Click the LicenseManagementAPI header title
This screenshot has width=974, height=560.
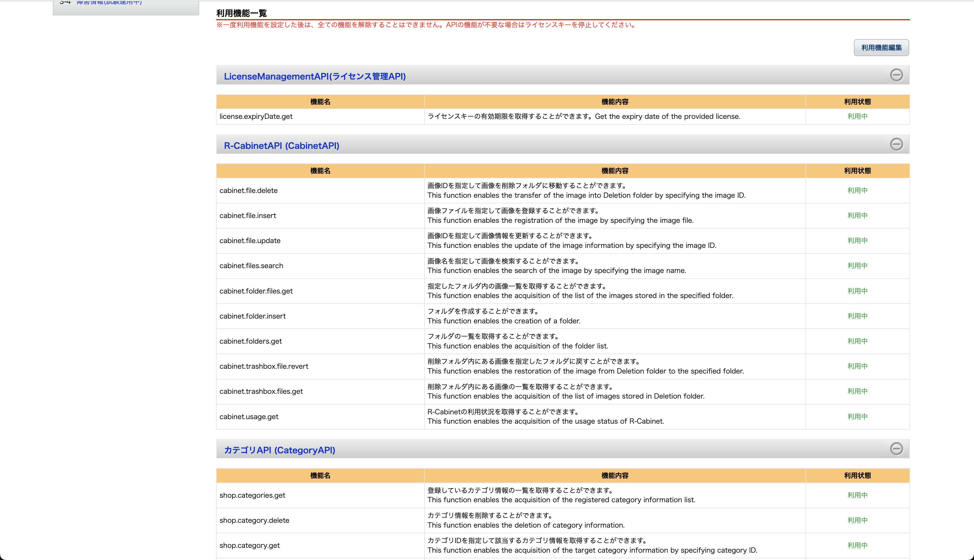coord(315,76)
